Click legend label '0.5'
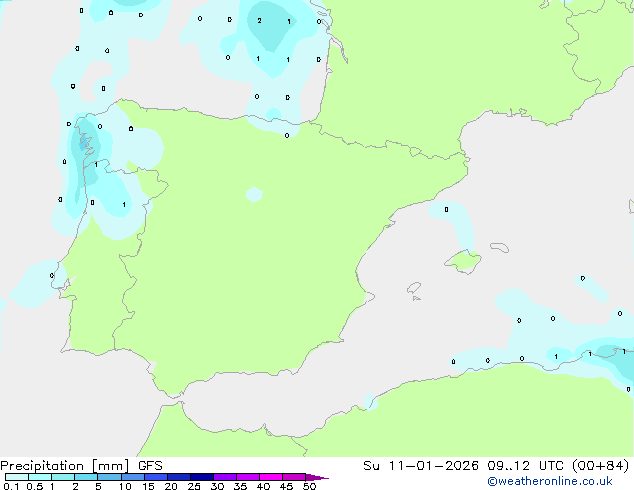This screenshot has height=490, width=634. pos(35,486)
